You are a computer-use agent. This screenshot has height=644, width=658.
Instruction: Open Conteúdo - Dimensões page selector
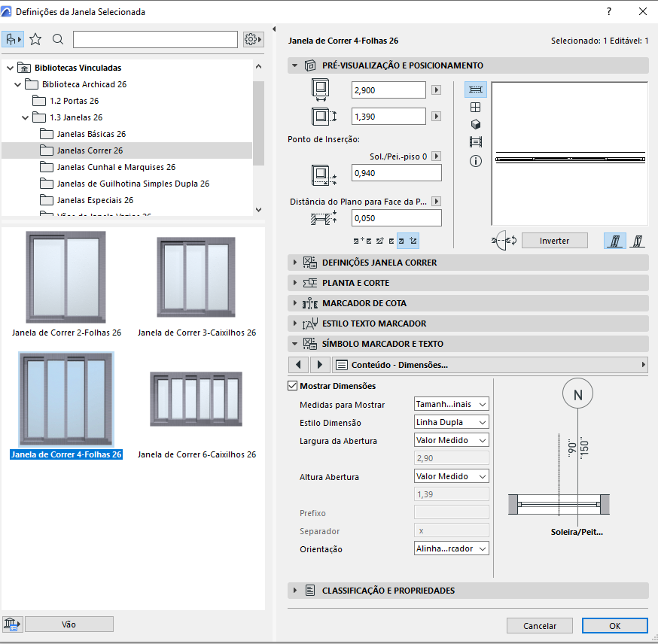(x=489, y=365)
